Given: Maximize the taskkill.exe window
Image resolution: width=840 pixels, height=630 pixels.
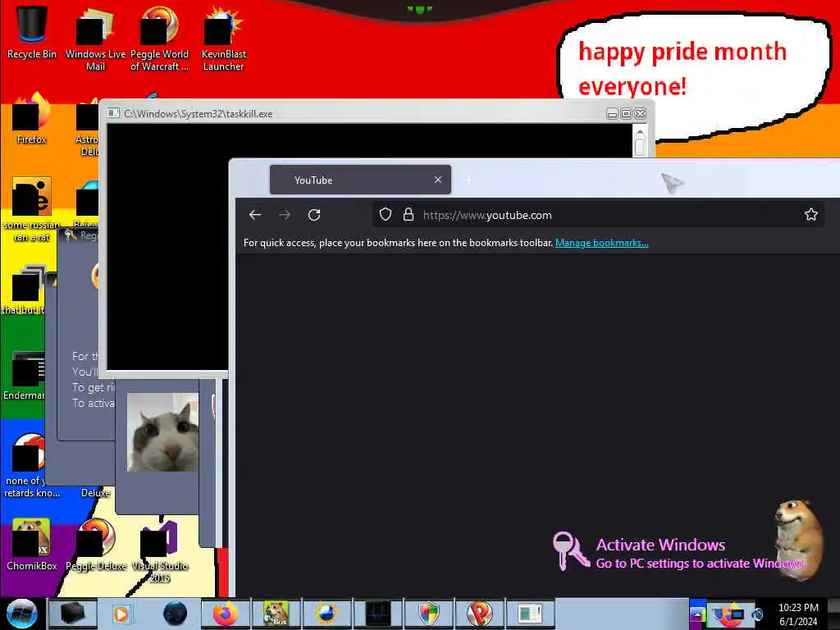Looking at the screenshot, I should (626, 113).
